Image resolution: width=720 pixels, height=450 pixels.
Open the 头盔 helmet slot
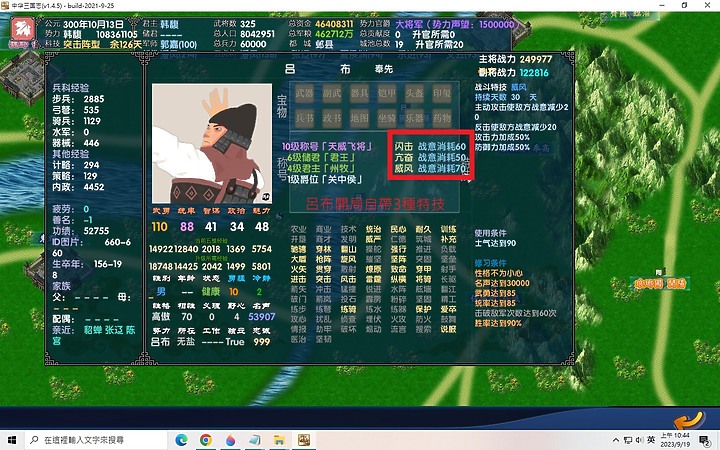tap(415, 94)
